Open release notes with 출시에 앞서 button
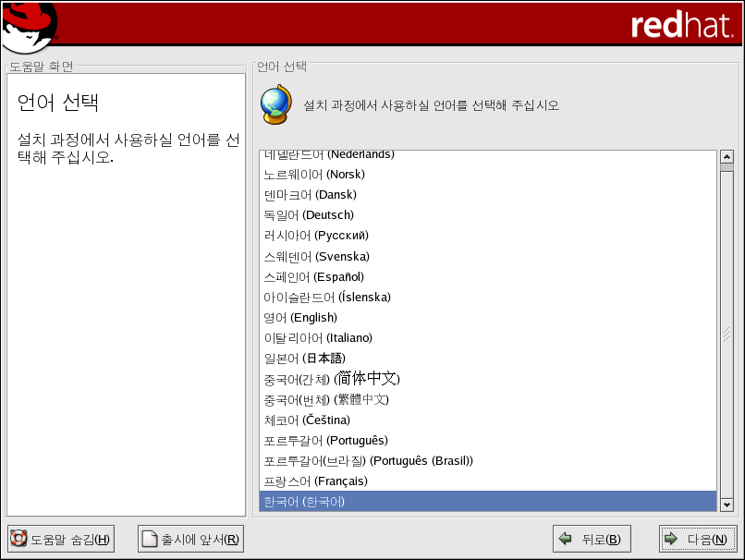The width and height of the screenshot is (745, 560). click(x=190, y=540)
